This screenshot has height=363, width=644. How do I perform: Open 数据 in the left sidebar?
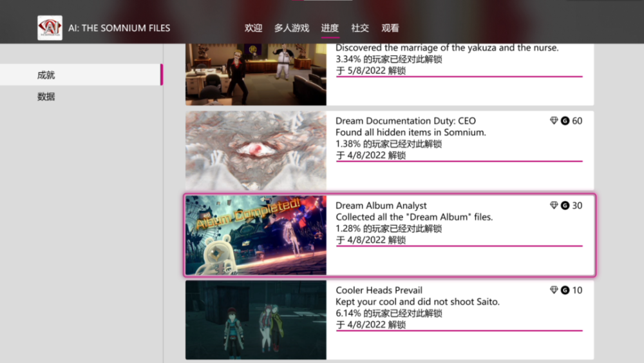pos(46,97)
